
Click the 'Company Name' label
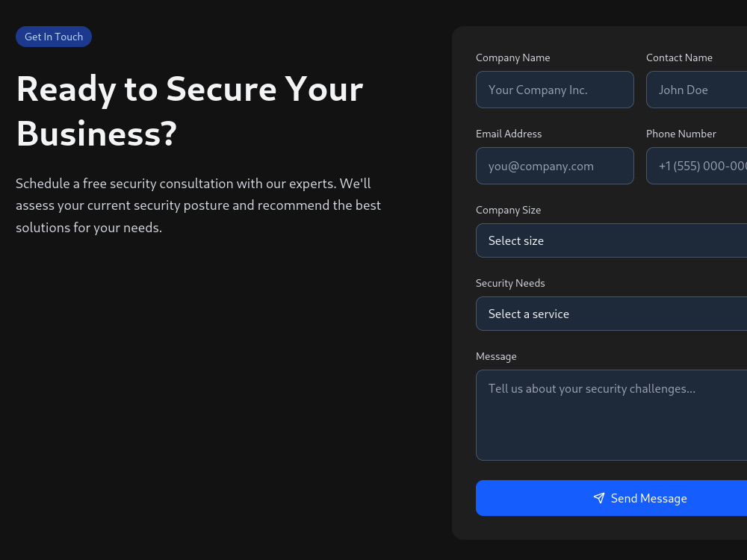(512, 57)
